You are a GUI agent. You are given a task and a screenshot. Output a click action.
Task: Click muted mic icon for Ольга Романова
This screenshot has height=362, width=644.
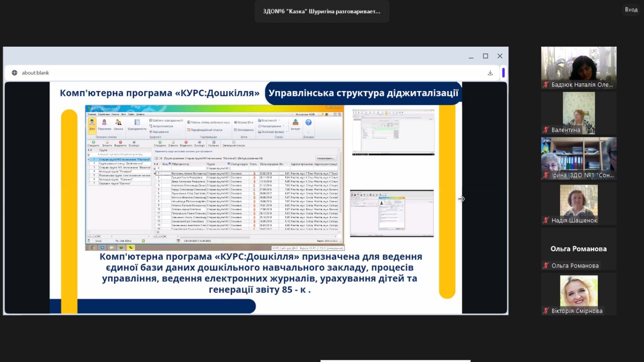coord(545,265)
